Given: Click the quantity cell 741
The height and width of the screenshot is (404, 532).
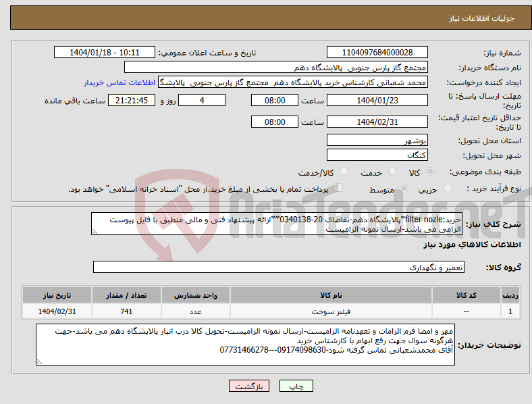Looking at the screenshot, I should (x=126, y=311).
